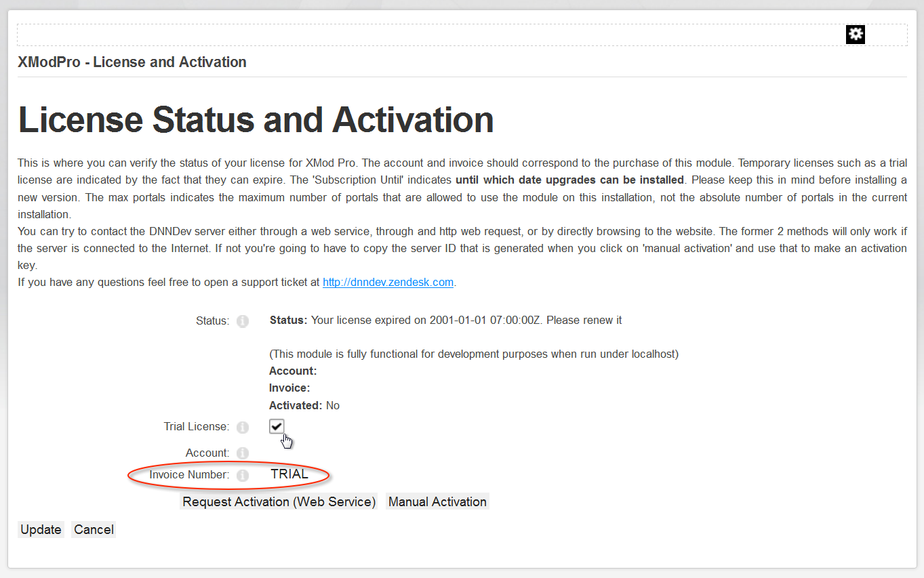Click the info icon beside Invoice Number
Viewport: 924px width, 578px height.
point(243,475)
